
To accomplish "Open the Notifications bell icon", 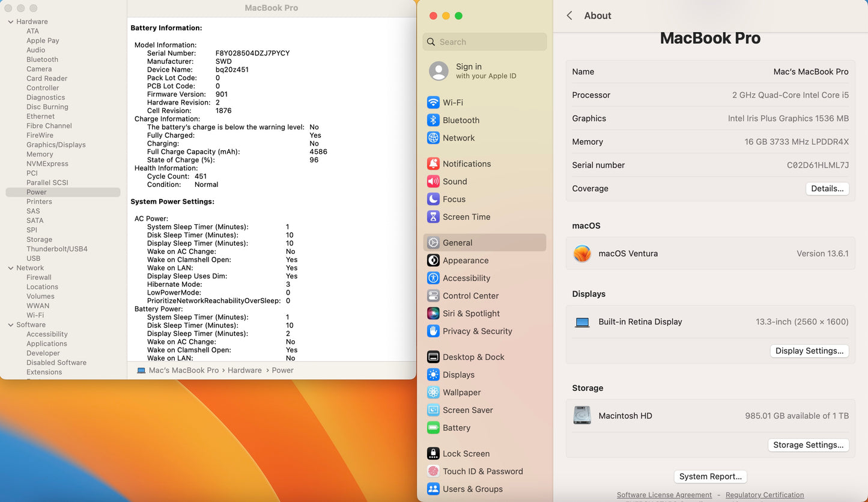I will [433, 164].
